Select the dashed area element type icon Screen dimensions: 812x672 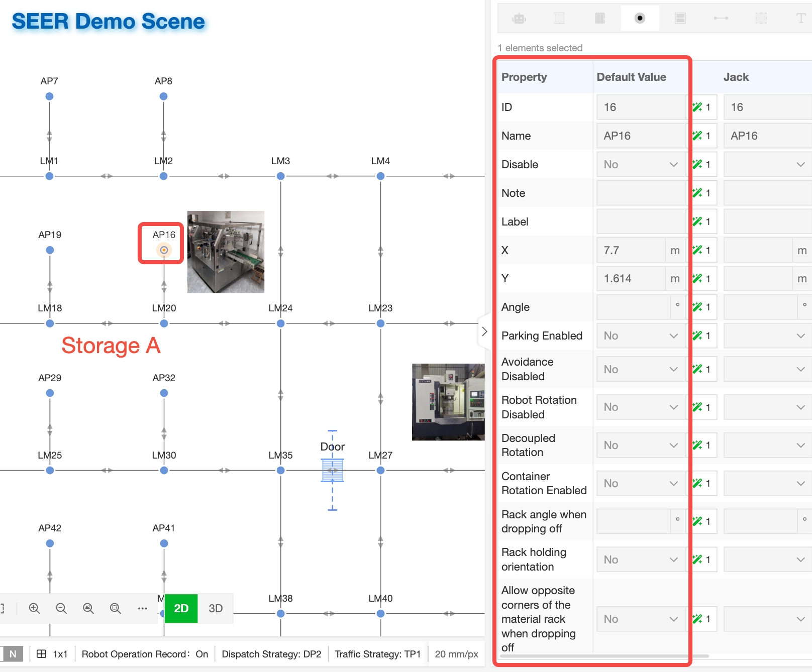761,19
